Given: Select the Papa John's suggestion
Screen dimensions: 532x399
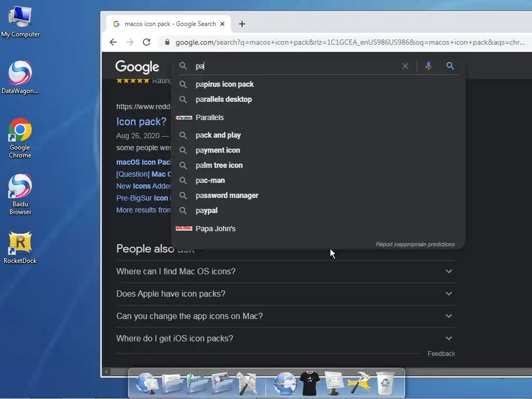Looking at the screenshot, I should pos(318,229).
